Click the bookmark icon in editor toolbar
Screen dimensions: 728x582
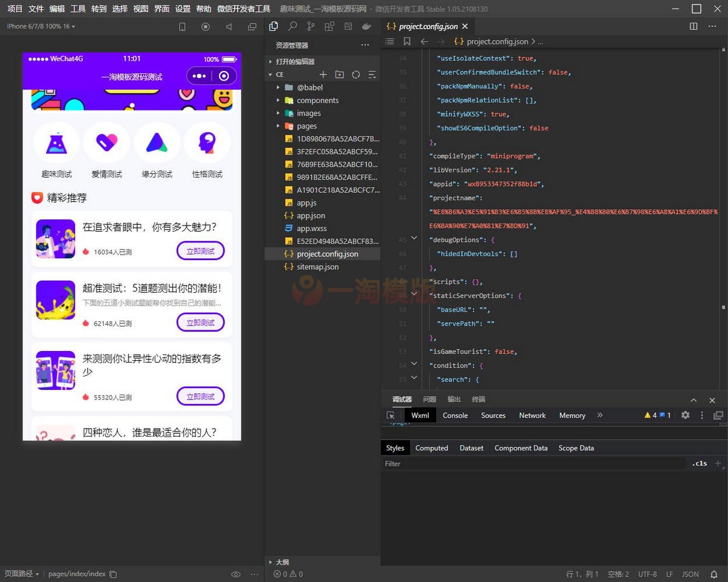407,41
